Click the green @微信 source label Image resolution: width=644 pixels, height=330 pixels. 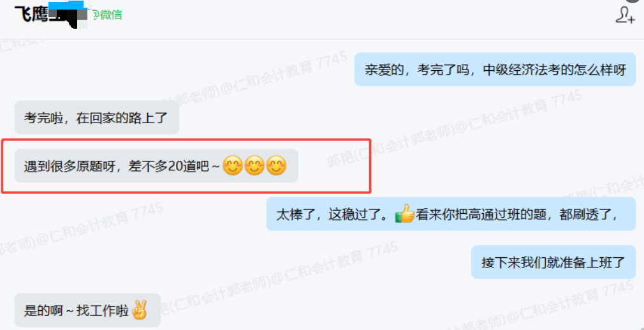(106, 15)
